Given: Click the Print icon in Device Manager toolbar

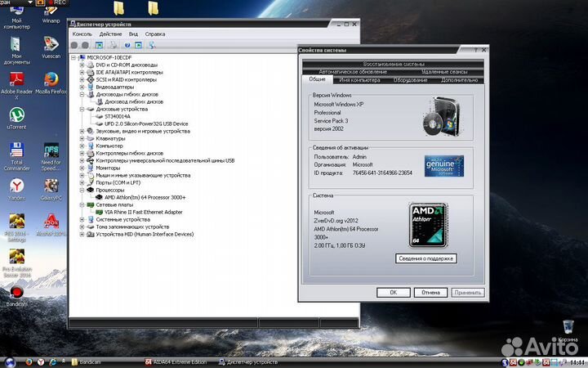Looking at the screenshot, I should point(113,45).
